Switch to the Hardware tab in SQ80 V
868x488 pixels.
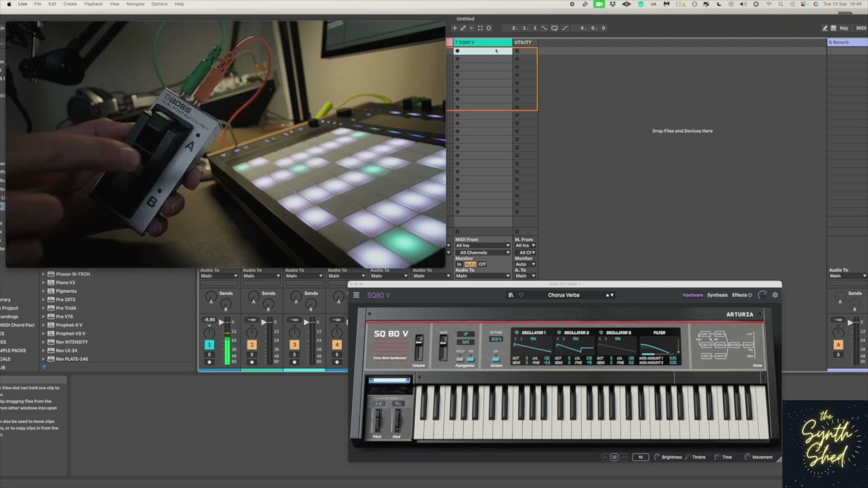click(692, 295)
